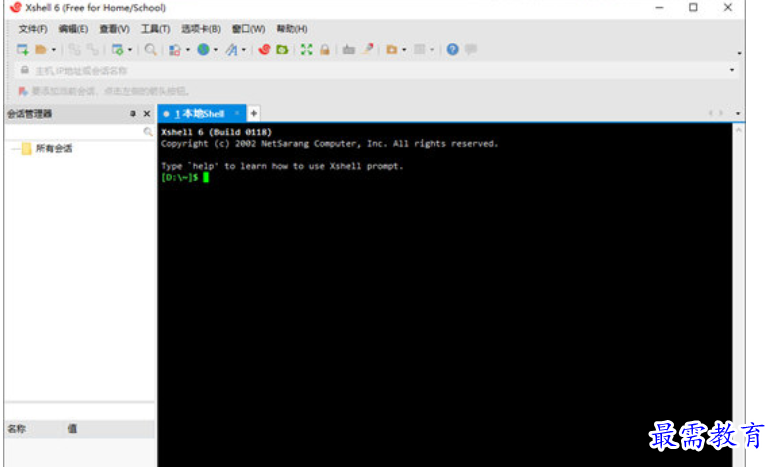Open the 工具(T) menu
This screenshot has height=467, width=773.
[x=155, y=29]
